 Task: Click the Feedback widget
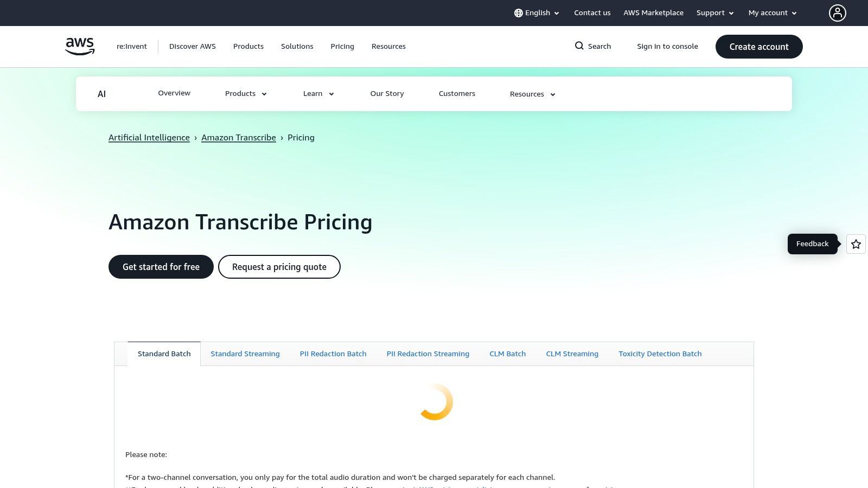click(x=812, y=243)
